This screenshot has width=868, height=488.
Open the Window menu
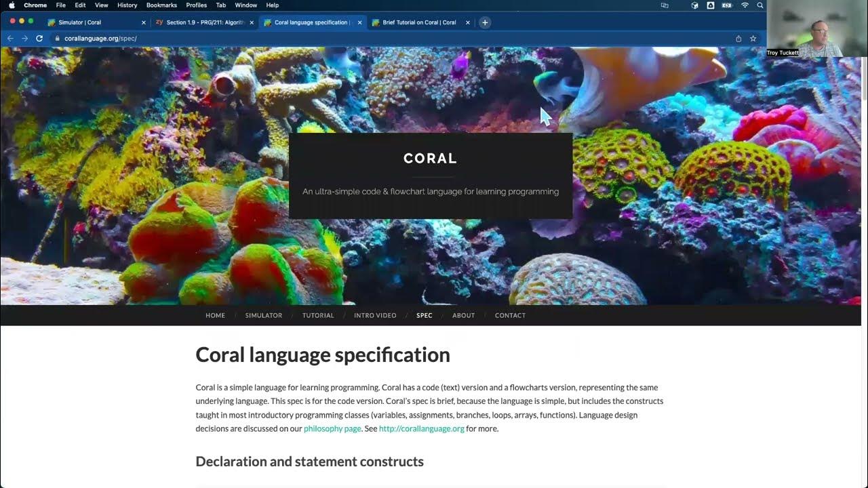246,5
